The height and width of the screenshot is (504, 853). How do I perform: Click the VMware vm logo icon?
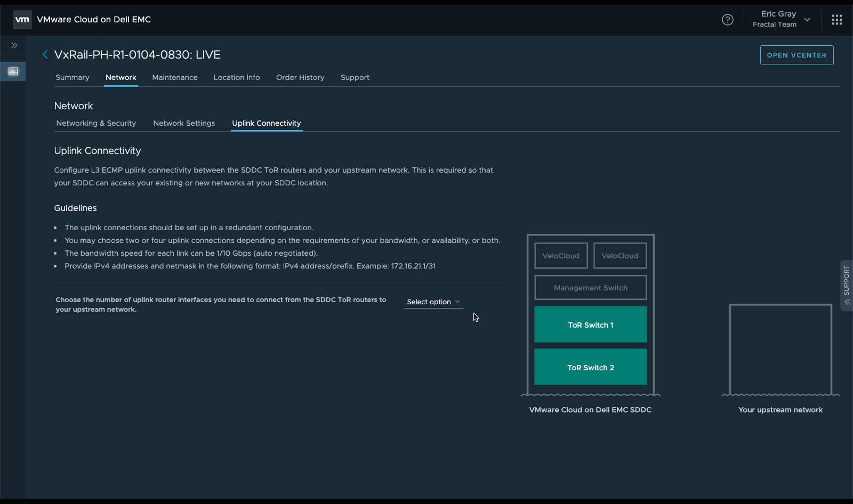coord(22,20)
